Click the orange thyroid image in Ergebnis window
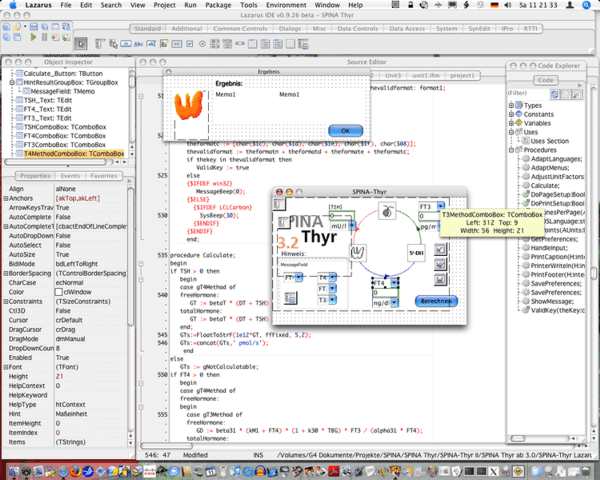 coord(188,105)
